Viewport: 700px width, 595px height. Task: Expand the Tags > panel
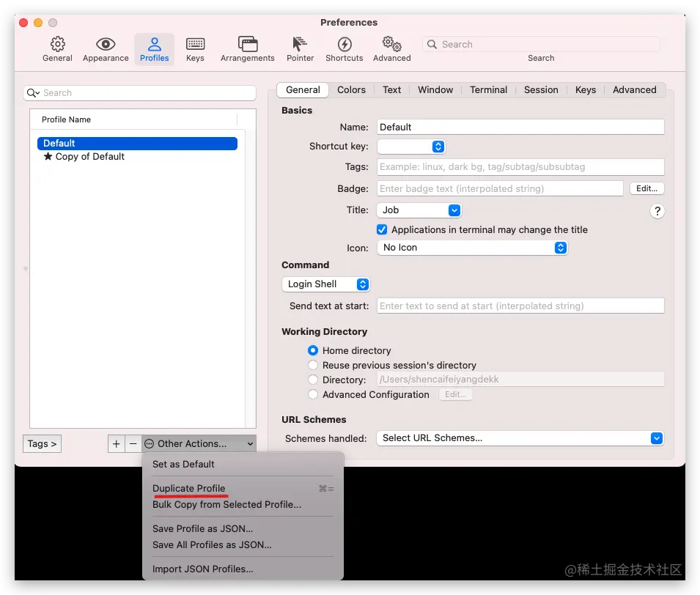pos(42,443)
